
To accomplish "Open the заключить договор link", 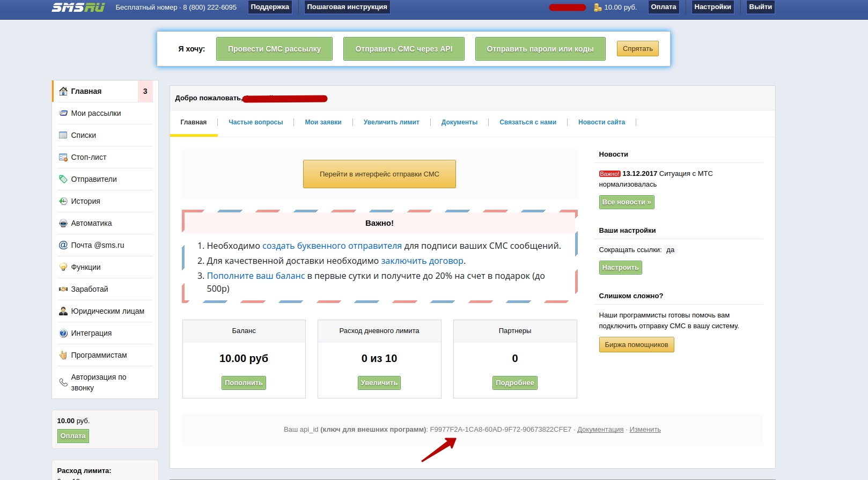I will tap(422, 261).
